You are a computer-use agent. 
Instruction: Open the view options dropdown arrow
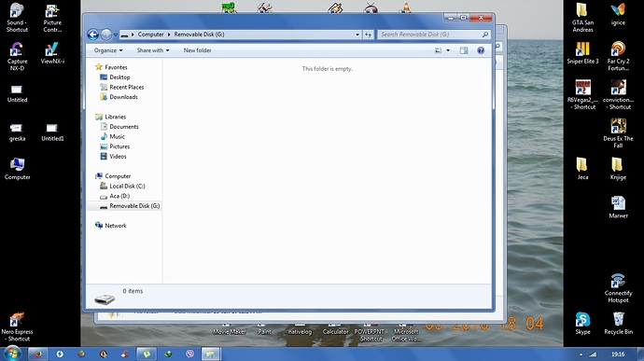(x=448, y=50)
